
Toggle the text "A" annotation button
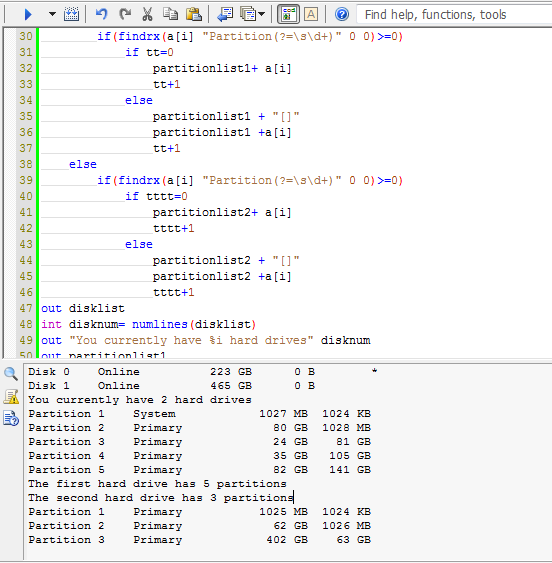click(311, 14)
